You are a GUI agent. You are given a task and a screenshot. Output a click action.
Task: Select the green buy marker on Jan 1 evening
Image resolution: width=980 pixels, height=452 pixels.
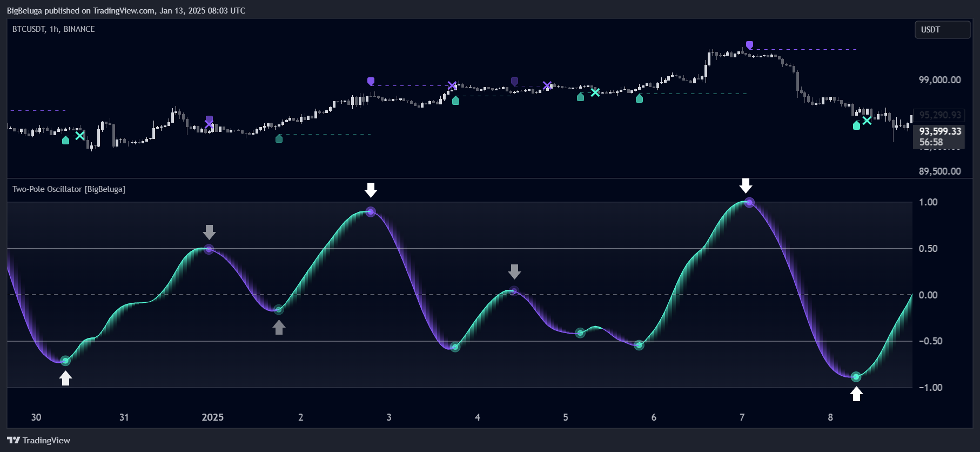[279, 138]
